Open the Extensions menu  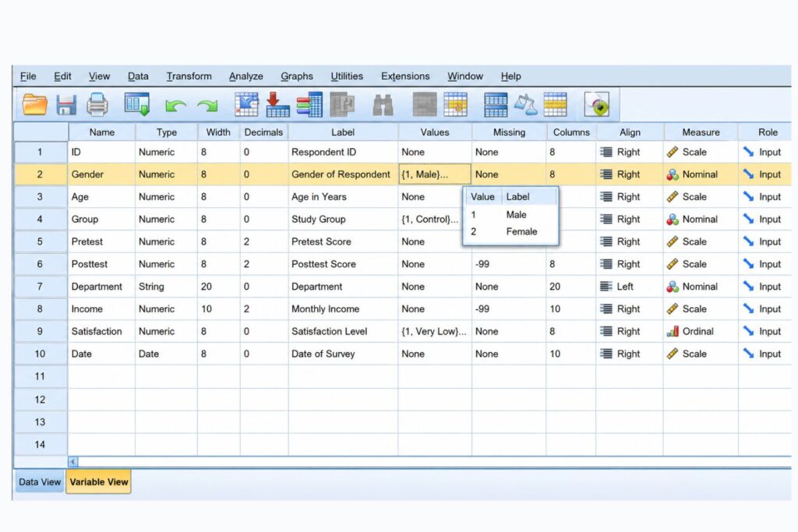click(405, 76)
